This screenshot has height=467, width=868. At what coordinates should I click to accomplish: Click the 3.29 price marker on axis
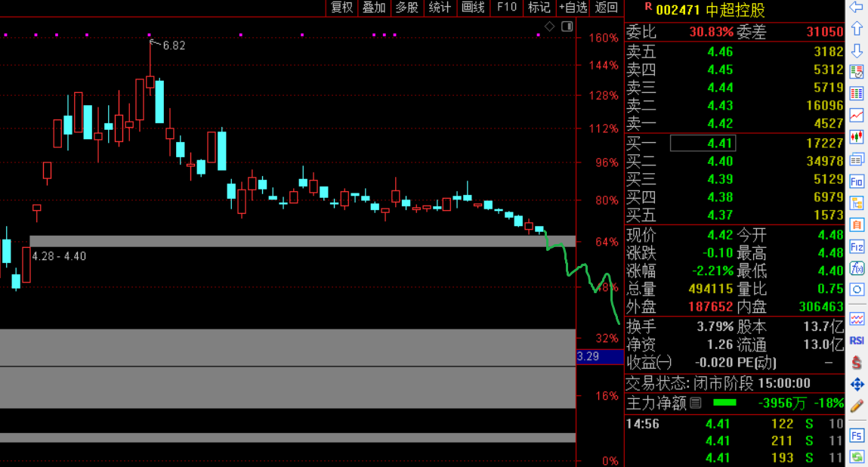600,356
